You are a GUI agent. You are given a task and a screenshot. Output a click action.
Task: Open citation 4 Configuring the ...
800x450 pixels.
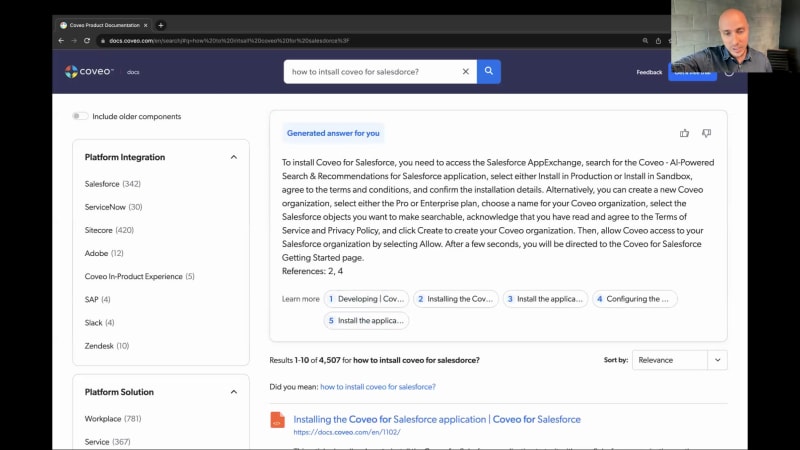click(635, 299)
